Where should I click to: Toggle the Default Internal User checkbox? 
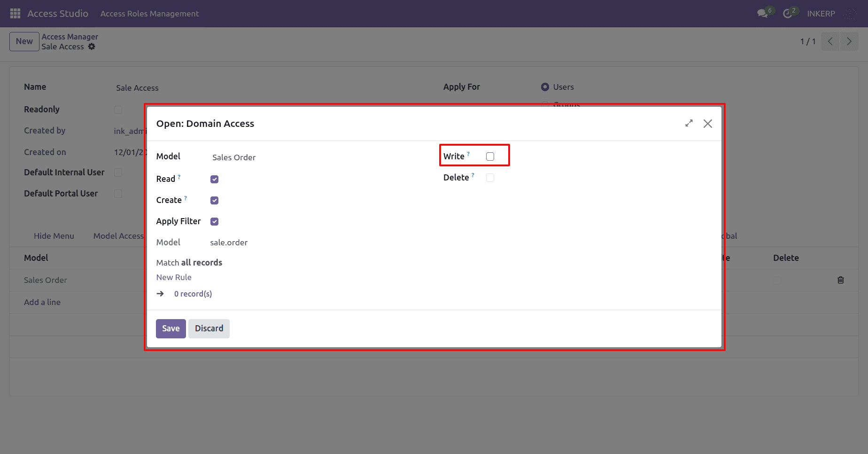[118, 172]
